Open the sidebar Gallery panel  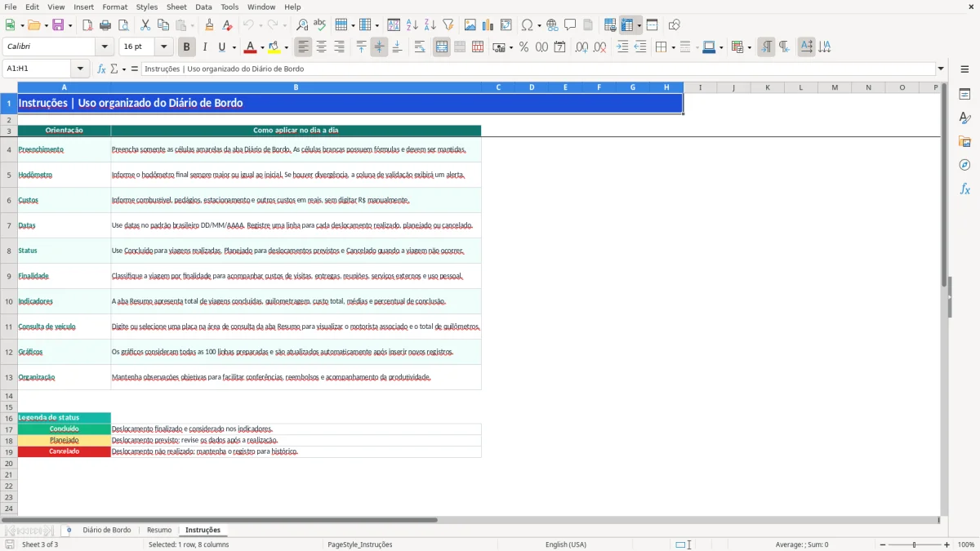pyautogui.click(x=964, y=141)
